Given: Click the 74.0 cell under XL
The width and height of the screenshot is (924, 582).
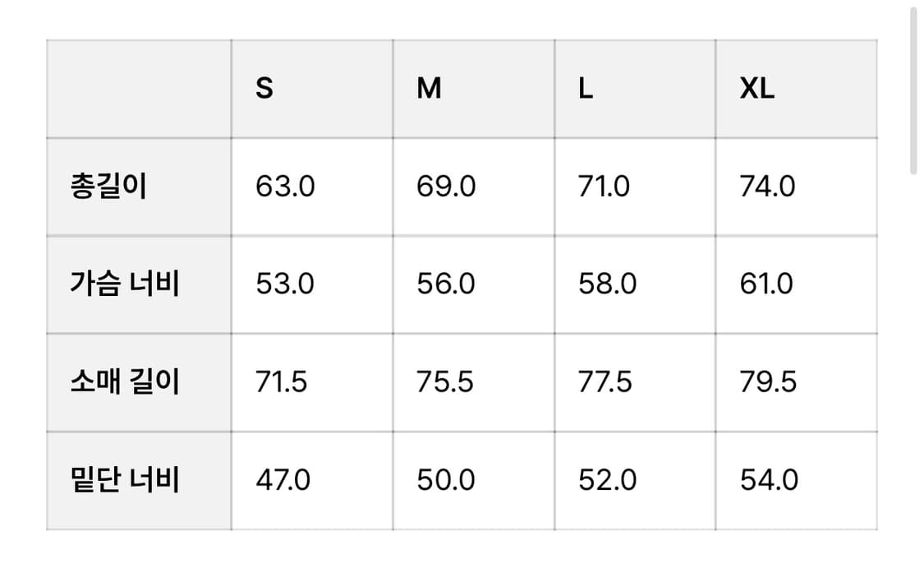Looking at the screenshot, I should click(x=768, y=187).
